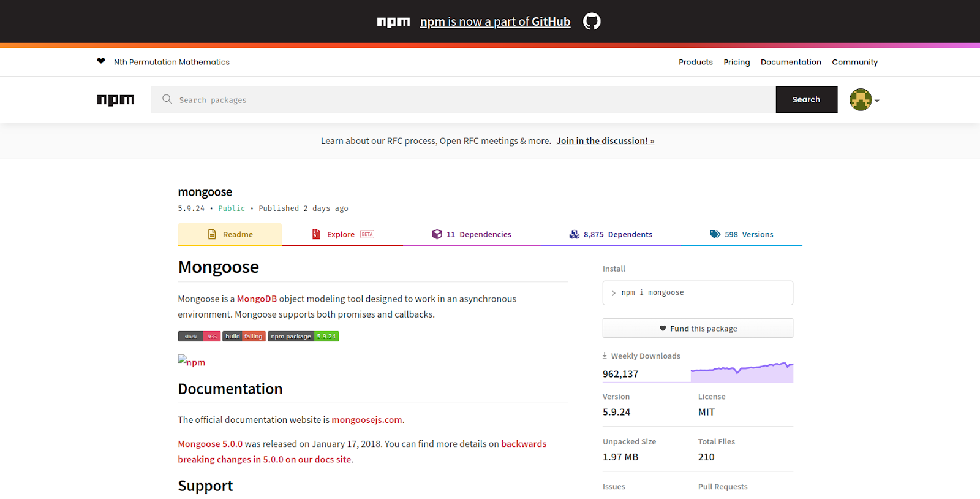Click the mongoose package title
The width and height of the screenshot is (980, 499).
[x=205, y=192]
